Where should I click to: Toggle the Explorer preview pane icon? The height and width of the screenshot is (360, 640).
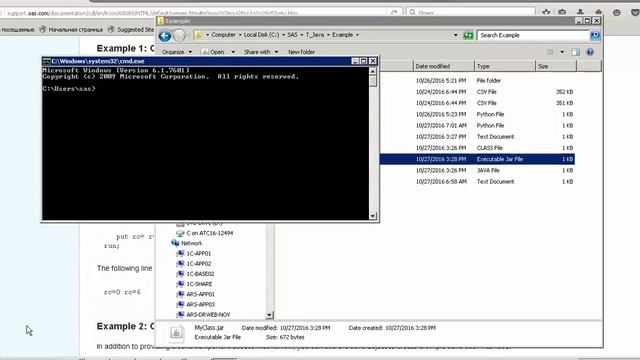(576, 52)
